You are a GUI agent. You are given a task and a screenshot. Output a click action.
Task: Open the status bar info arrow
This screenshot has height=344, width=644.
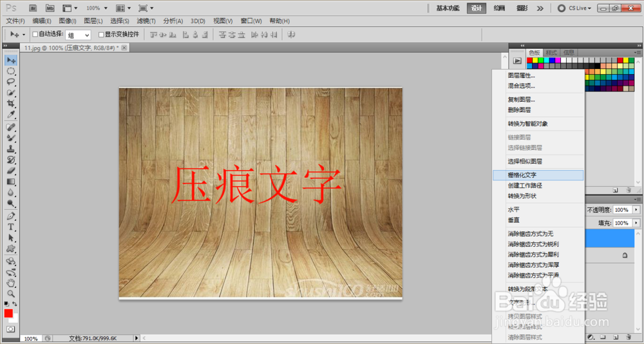point(137,338)
